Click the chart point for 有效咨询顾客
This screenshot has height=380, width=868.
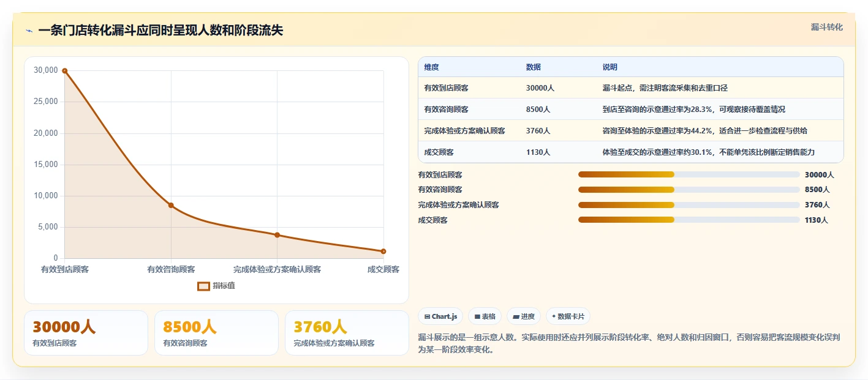pyautogui.click(x=171, y=205)
